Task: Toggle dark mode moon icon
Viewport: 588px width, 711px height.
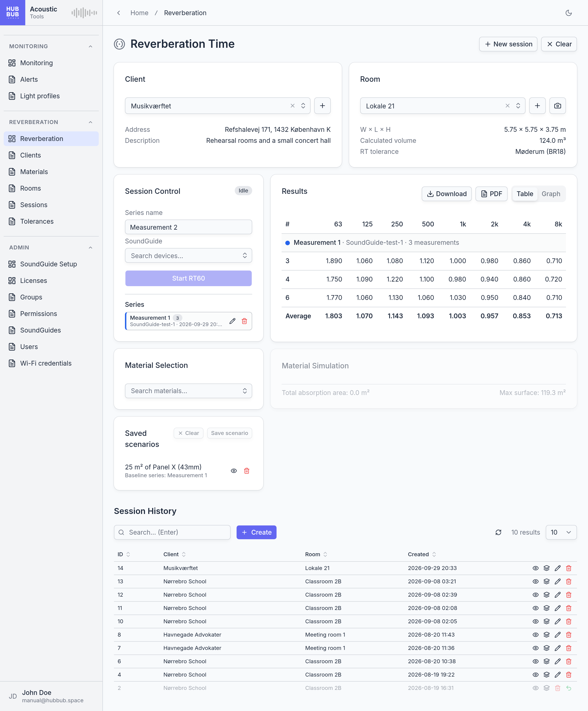Action: pos(569,13)
